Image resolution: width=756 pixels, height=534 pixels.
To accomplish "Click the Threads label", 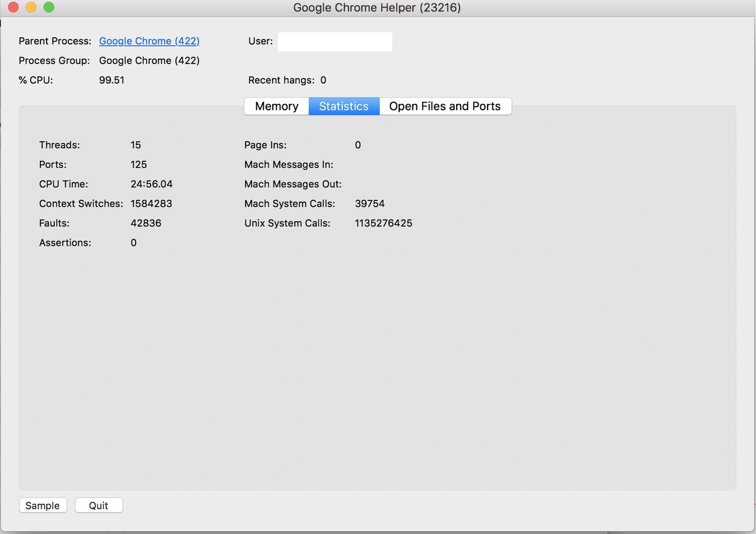I will click(59, 145).
